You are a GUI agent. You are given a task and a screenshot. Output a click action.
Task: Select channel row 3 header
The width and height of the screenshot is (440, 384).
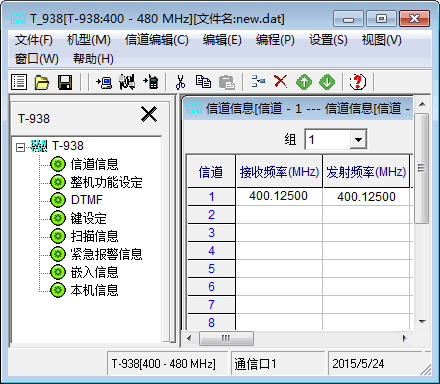click(211, 232)
